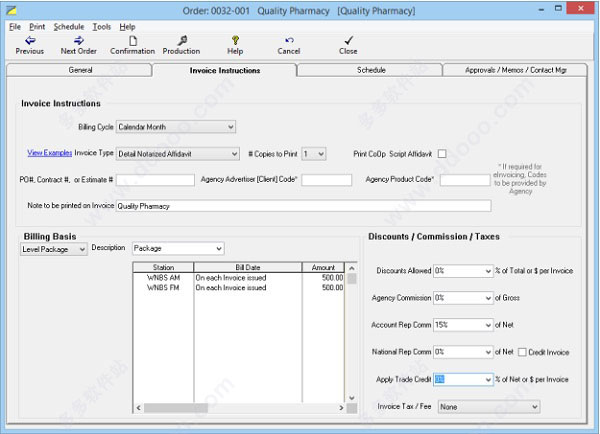Open Approvals / Memos / Contact Mgr tab

click(515, 70)
